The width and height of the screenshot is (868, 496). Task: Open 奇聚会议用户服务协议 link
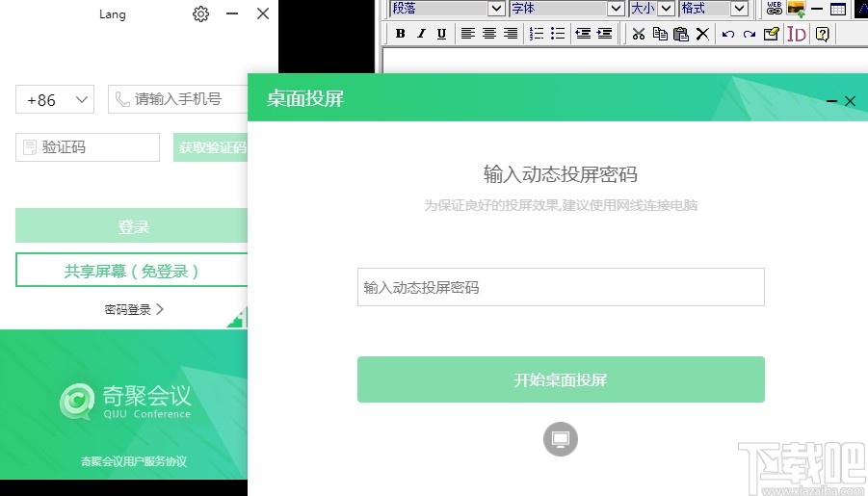pos(134,461)
